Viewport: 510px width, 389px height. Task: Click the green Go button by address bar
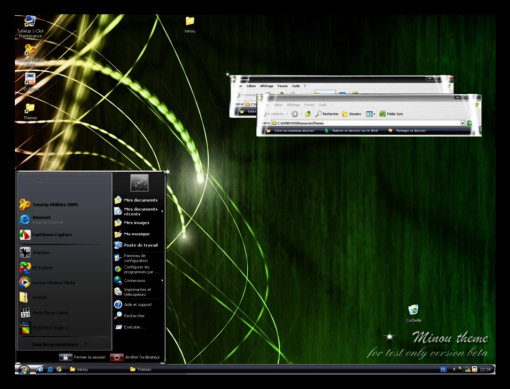point(469,123)
